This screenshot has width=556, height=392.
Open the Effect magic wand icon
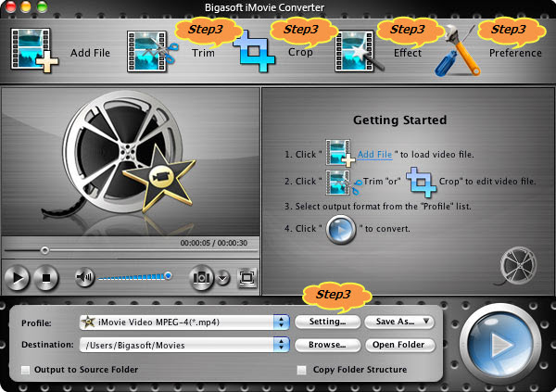[359, 52]
